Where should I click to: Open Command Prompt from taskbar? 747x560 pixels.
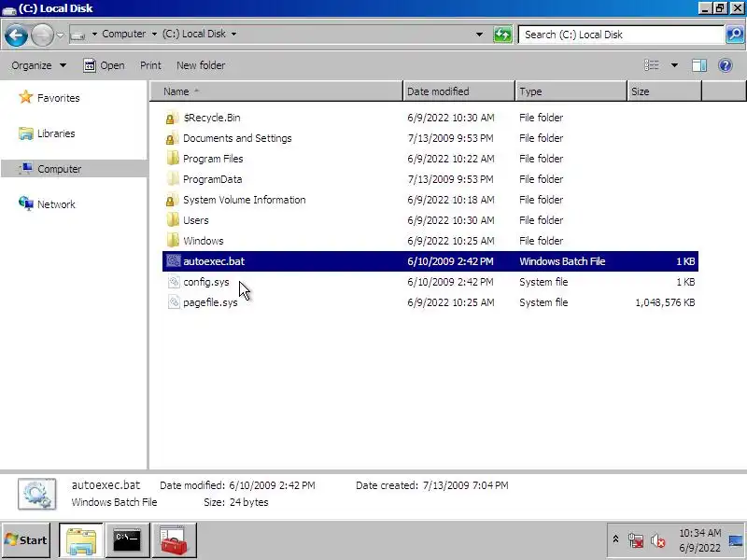(128, 540)
